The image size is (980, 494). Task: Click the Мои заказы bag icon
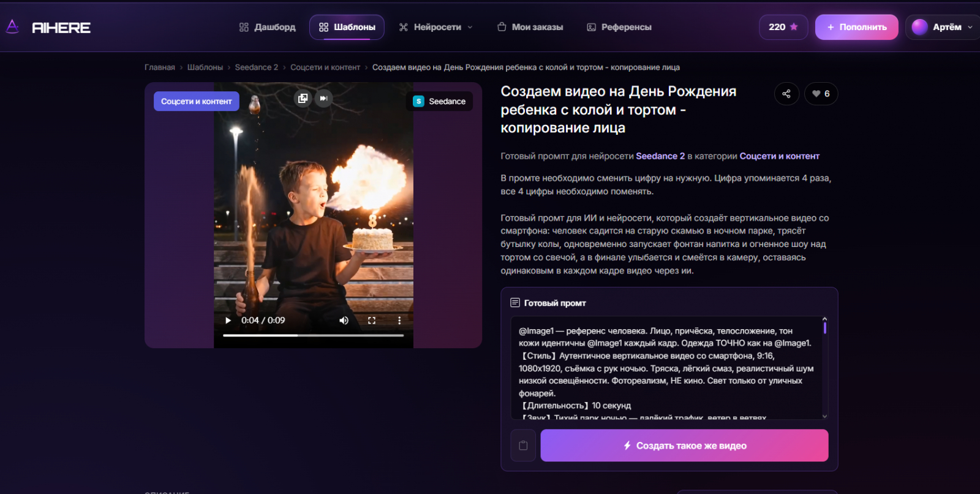click(502, 27)
